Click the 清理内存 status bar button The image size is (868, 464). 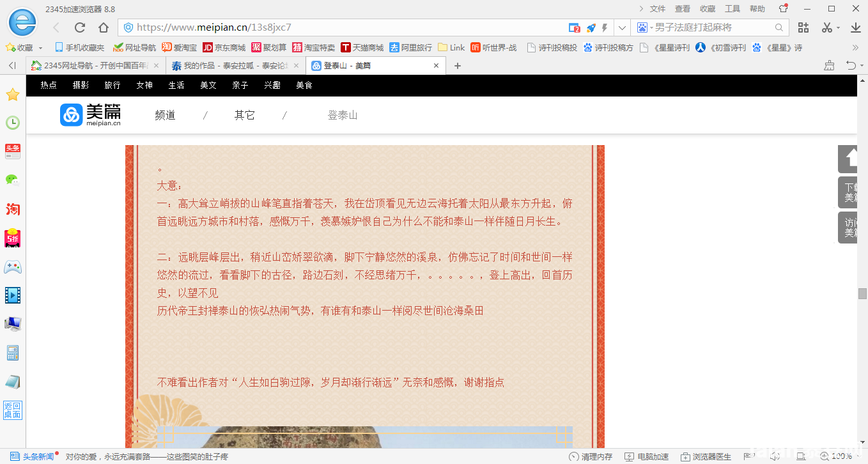591,456
